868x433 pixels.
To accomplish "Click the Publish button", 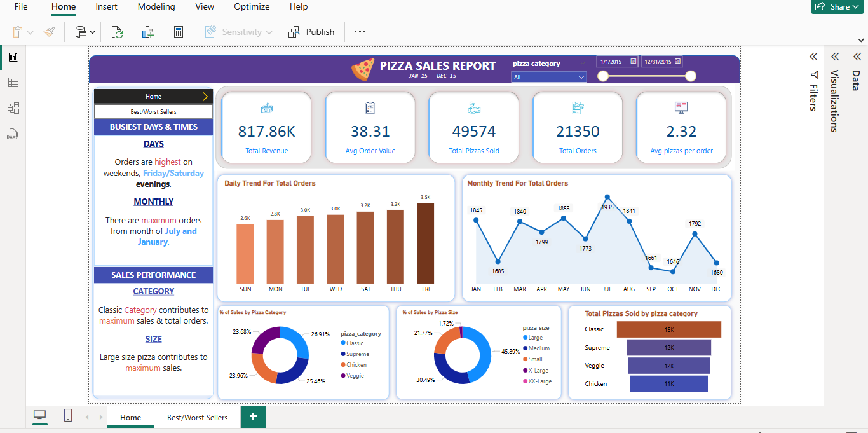I will coord(311,32).
